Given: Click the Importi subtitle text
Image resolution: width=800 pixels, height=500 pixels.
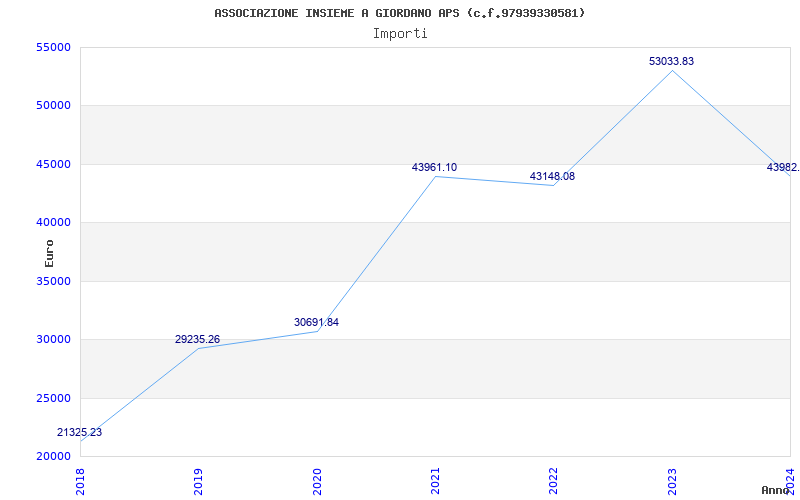Looking at the screenshot, I should tap(400, 33).
